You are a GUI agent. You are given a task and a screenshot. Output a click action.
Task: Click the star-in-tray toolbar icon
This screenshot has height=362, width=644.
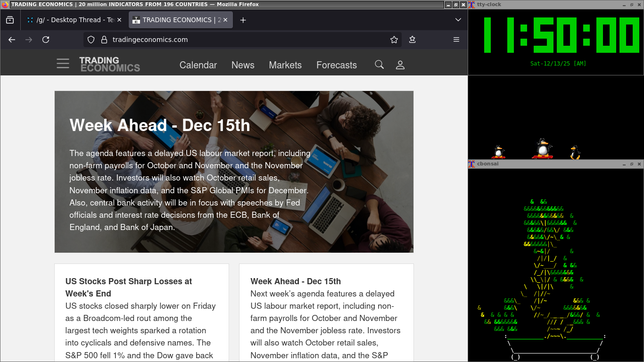(x=413, y=40)
